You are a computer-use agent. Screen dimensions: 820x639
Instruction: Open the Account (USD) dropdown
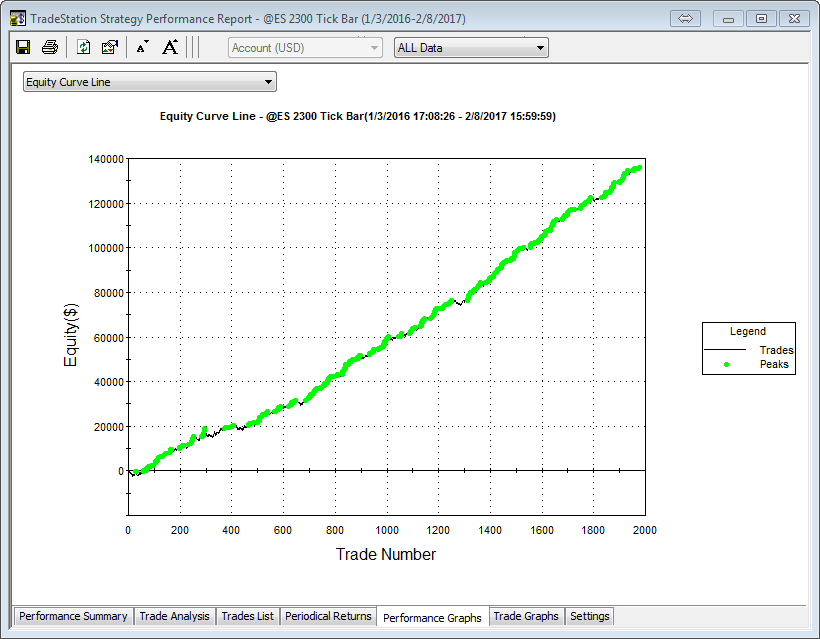305,47
